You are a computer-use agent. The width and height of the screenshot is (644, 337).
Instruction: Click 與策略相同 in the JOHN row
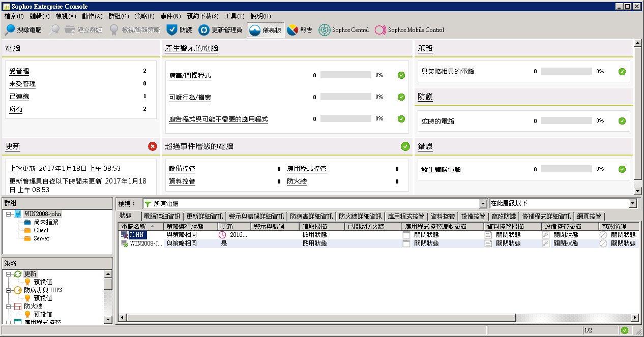(x=182, y=235)
